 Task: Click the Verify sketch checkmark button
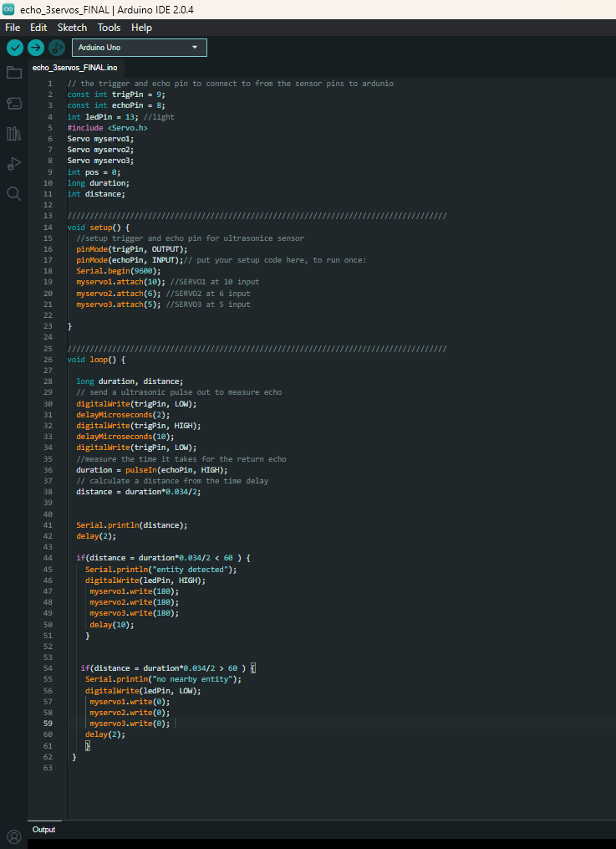click(x=14, y=48)
